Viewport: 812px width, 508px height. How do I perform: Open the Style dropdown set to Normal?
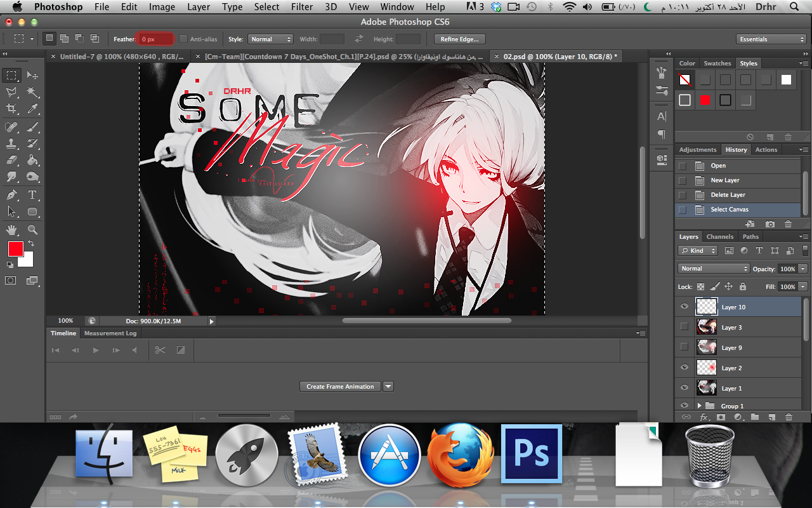(270, 39)
